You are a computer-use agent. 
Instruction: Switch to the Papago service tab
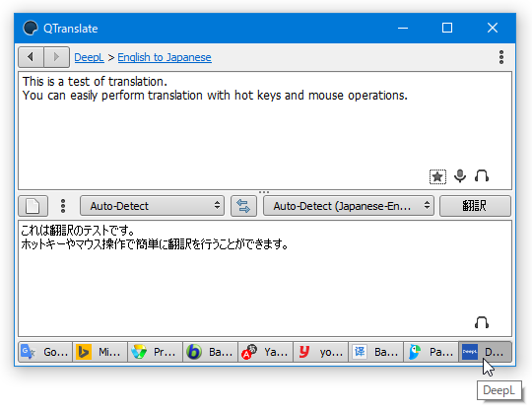click(432, 352)
